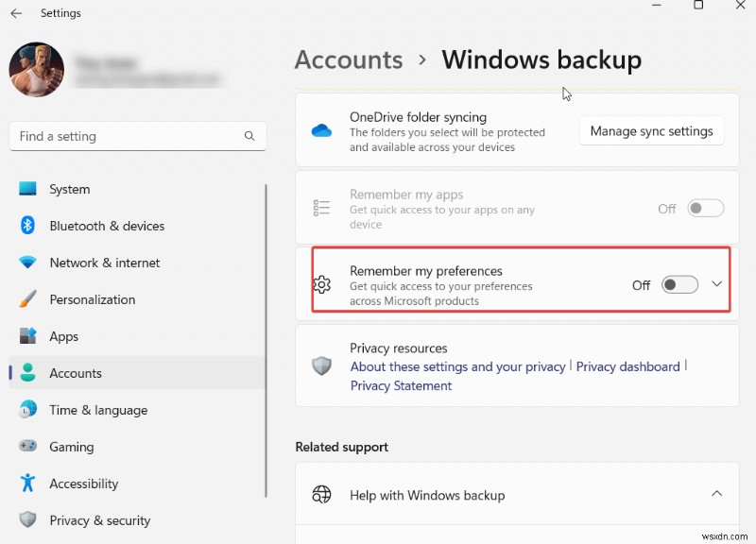Open the Privacy dashboard link
Viewport: 756px width, 544px height.
[x=627, y=366]
